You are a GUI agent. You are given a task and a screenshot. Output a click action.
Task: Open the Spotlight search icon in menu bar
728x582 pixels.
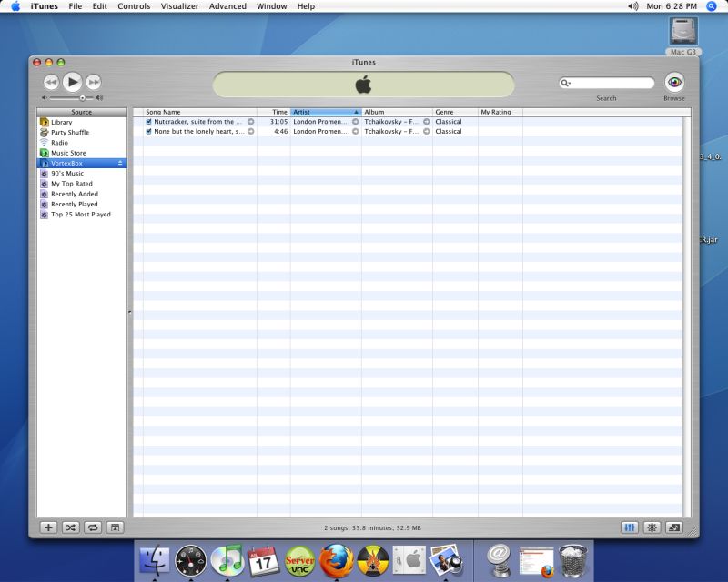[x=712, y=6]
